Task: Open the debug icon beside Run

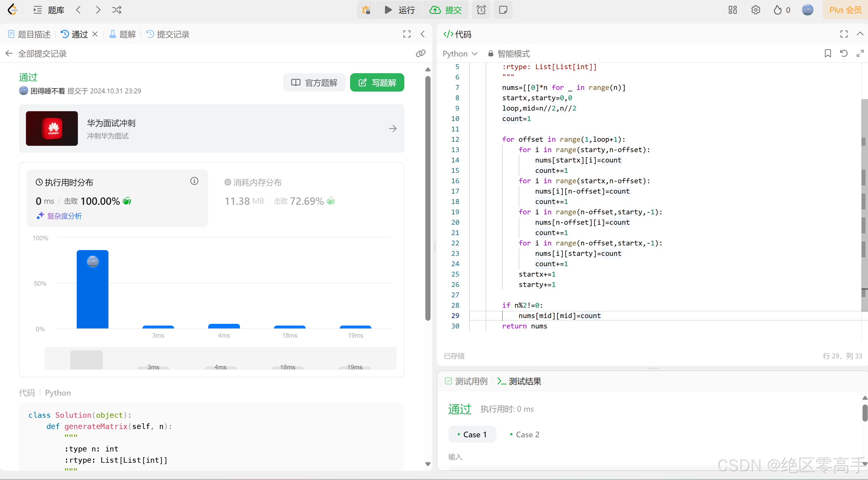Action: 366,10
